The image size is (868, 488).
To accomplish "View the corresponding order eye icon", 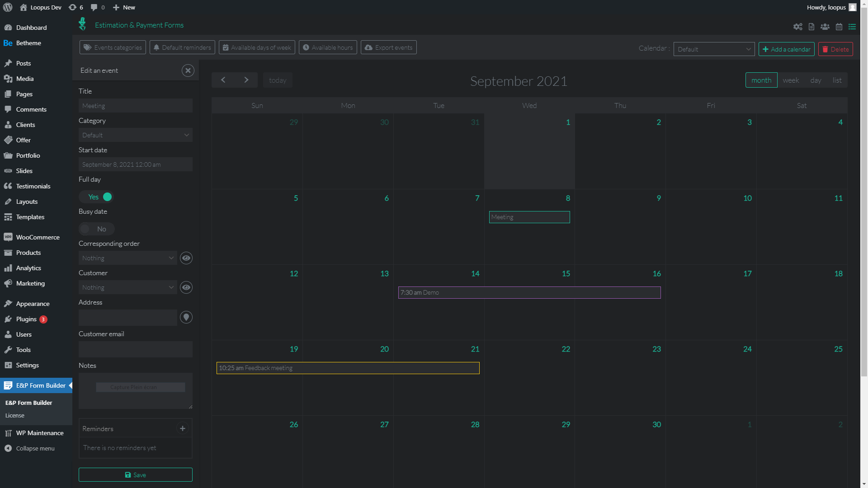I will click(186, 258).
